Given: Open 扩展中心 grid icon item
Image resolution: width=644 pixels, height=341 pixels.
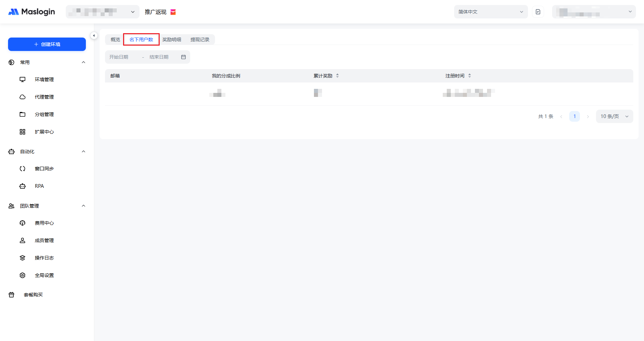Looking at the screenshot, I should pos(22,132).
